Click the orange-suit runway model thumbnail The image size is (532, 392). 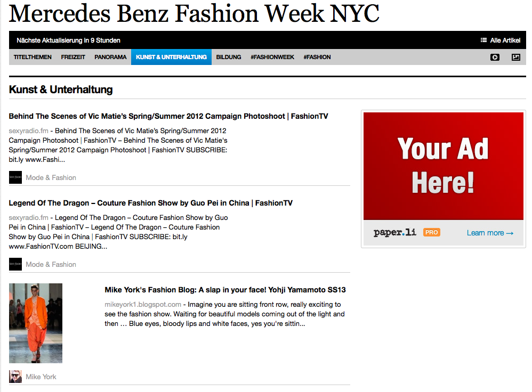36,323
